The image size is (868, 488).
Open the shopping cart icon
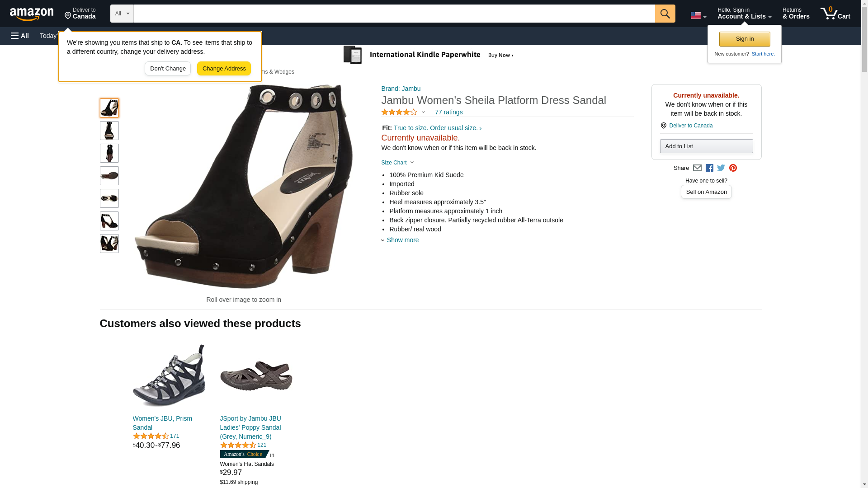click(835, 14)
